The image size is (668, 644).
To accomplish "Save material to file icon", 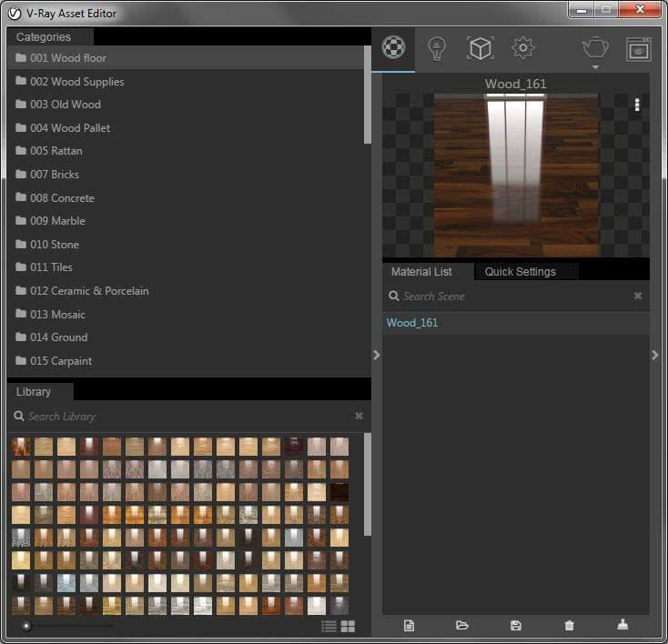I will coord(516,625).
